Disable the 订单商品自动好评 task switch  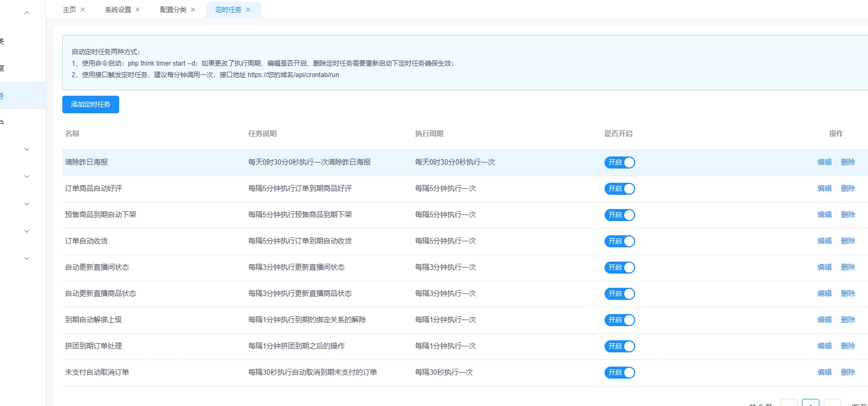click(619, 189)
